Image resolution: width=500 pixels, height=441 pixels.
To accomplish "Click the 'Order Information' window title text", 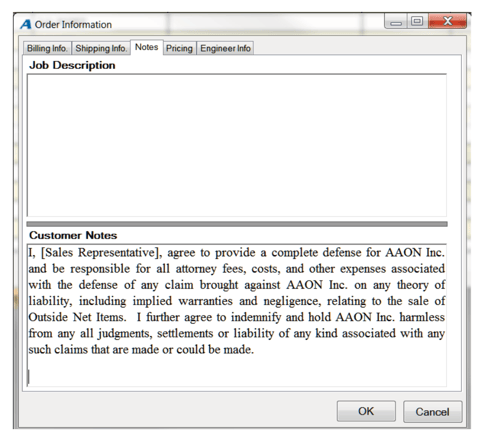I will (x=73, y=25).
